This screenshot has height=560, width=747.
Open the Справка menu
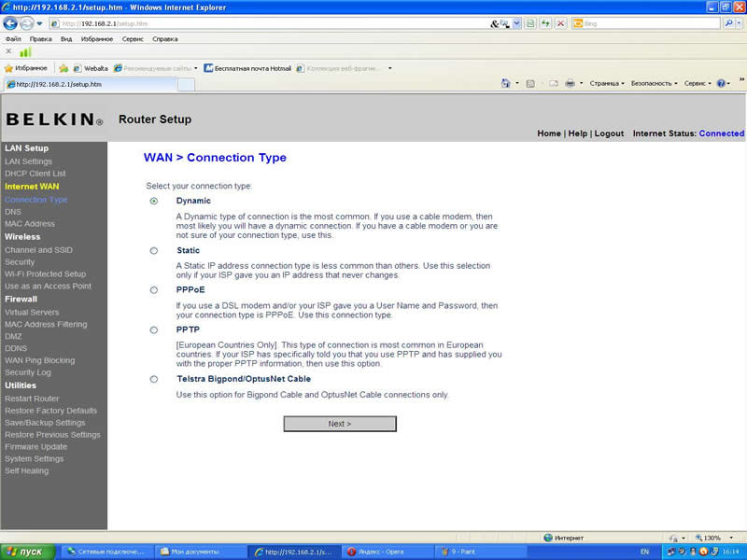165,39
